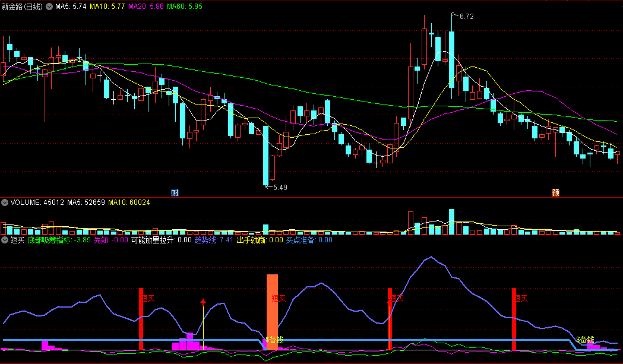Select the volume MA10: 60024 label
Image resolution: width=623 pixels, height=364 pixels.
[129, 202]
